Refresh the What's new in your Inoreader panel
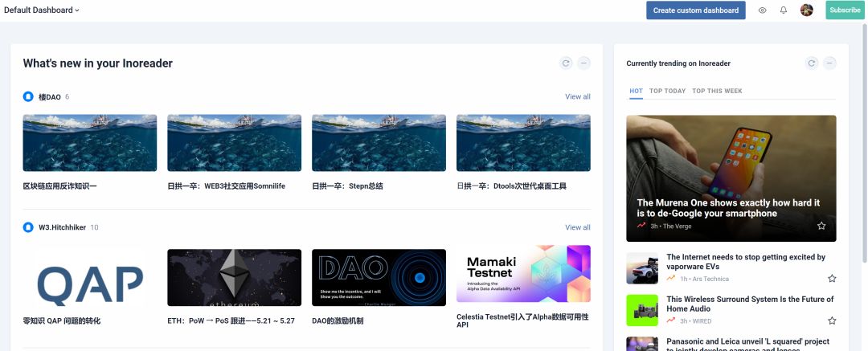The image size is (868, 351). coord(566,63)
